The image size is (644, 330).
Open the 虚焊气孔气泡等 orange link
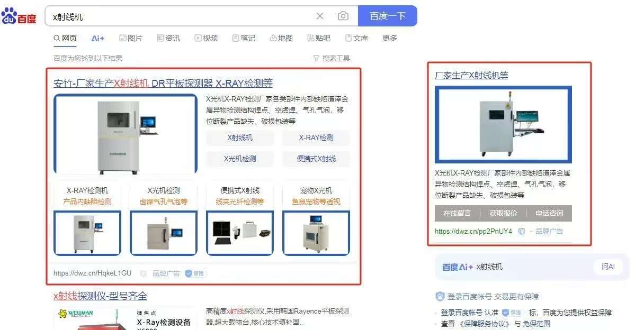pos(164,201)
